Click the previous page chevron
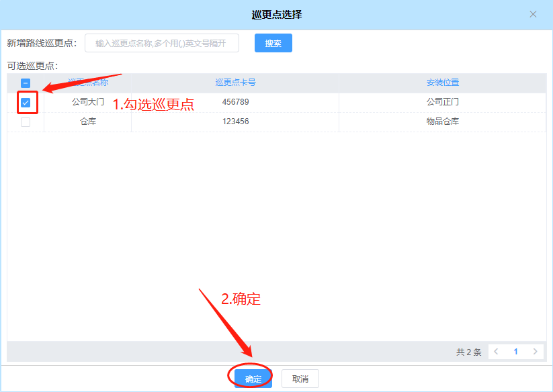This screenshot has width=553, height=392. click(x=495, y=351)
